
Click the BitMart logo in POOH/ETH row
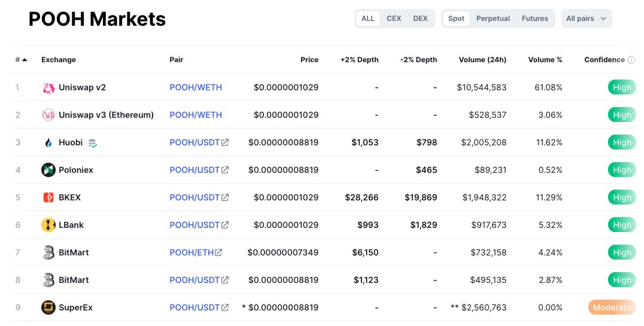[x=48, y=252]
